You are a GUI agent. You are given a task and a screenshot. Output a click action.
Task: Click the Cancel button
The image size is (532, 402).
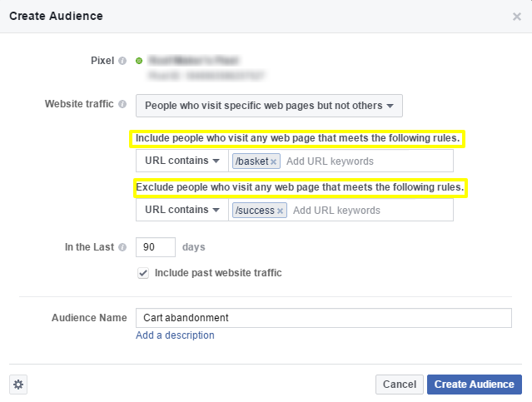pos(399,384)
